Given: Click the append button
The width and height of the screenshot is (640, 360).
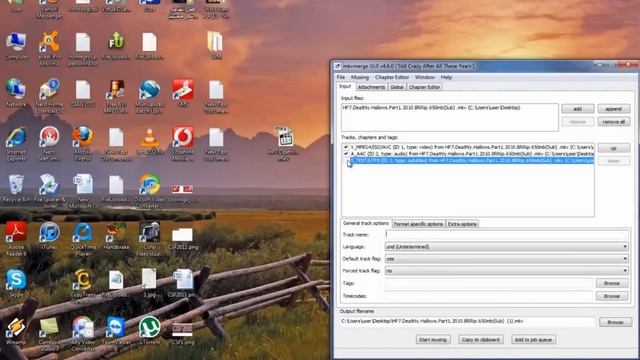Looking at the screenshot, I should 614,109.
